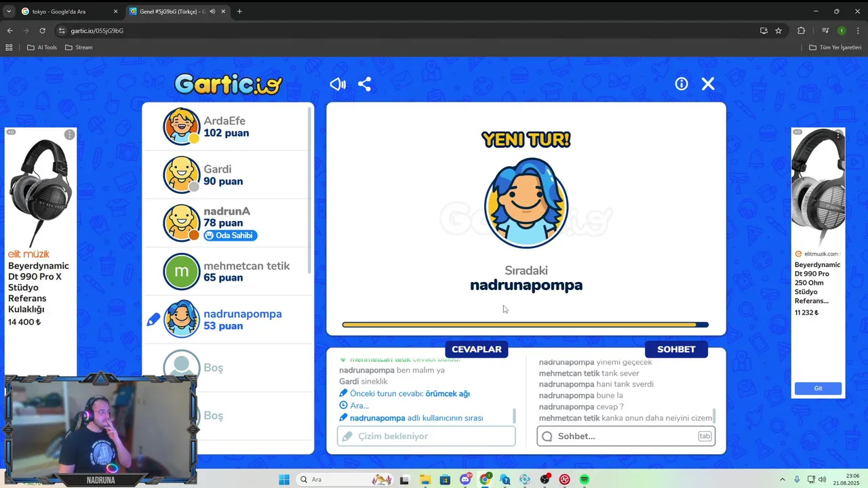Click 'Gardi sineklik' answer line

(x=363, y=382)
